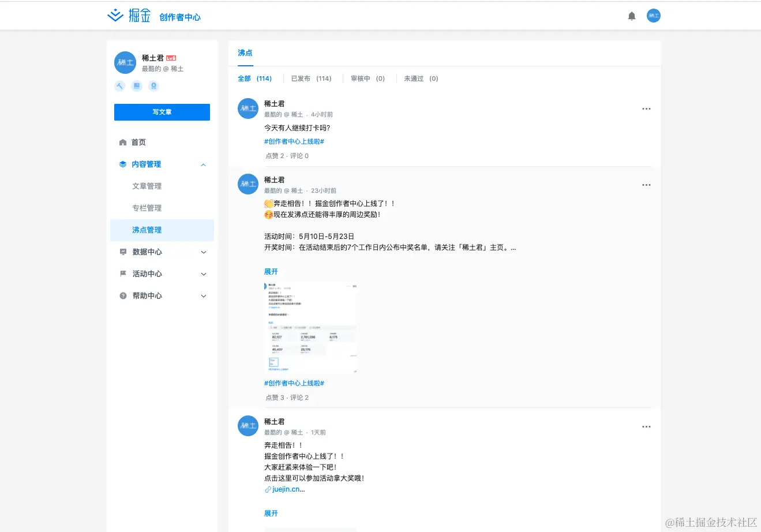Click the chart icon next to 数据中心
Screen dimensions: 761x532
[122, 252]
